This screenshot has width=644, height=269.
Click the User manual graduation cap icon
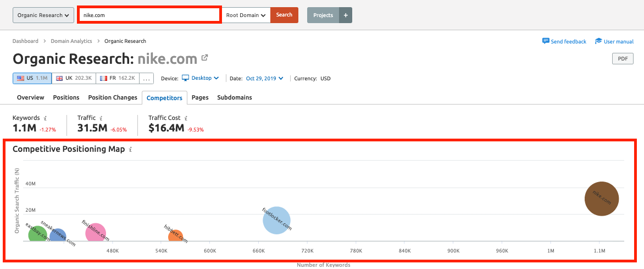coord(598,41)
